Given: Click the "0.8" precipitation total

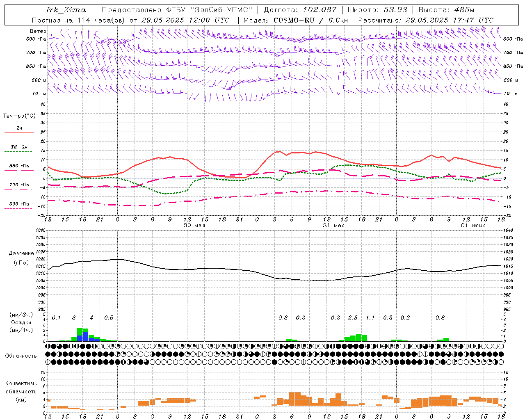Looking at the screenshot, I should [x=440, y=317].
